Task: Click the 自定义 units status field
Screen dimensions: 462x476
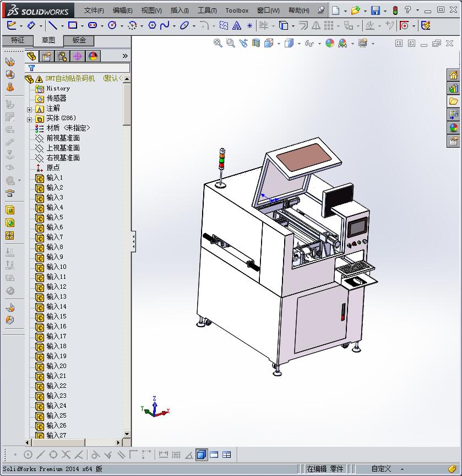Action: pyautogui.click(x=381, y=469)
